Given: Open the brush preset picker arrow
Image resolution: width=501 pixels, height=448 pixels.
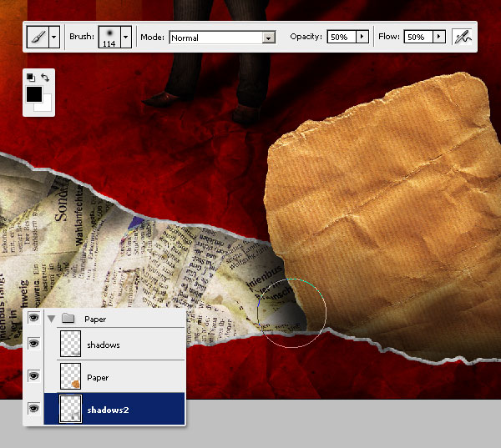Looking at the screenshot, I should pos(126,37).
